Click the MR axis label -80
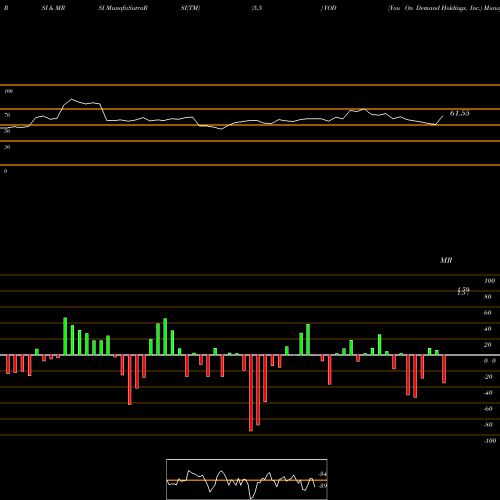Viewport: 500px width, 500px height. 488,425
